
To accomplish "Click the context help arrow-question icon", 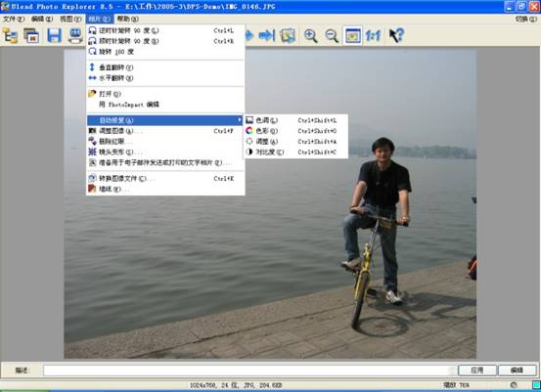I will click(396, 35).
